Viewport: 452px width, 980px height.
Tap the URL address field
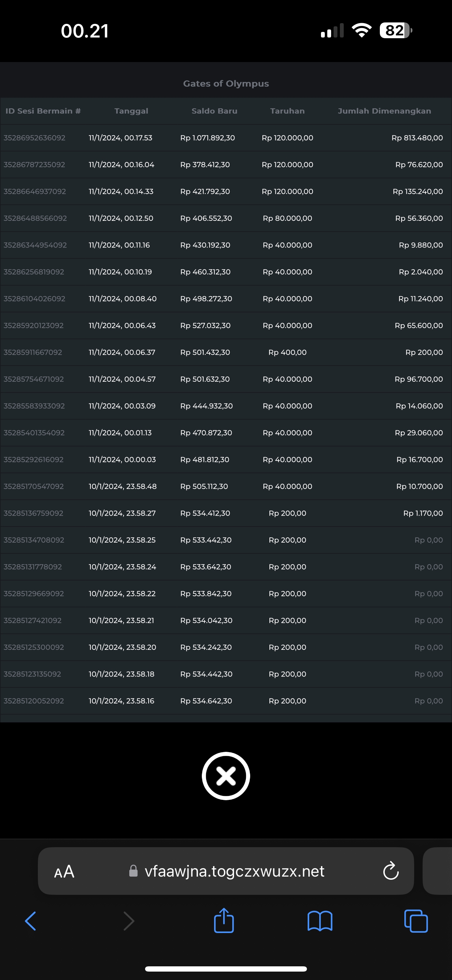pos(234,871)
